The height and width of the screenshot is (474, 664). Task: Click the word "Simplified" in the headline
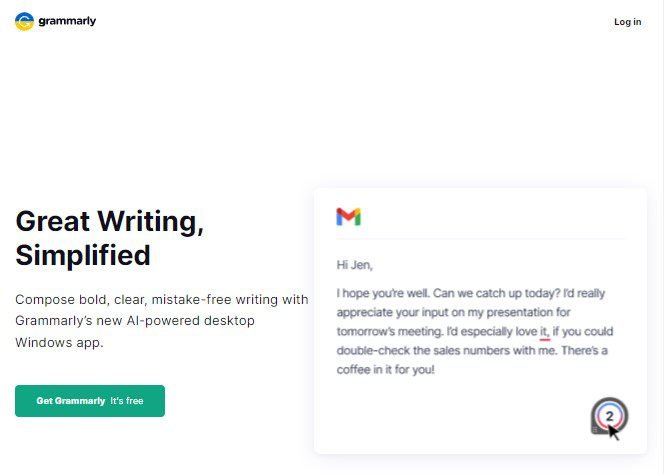pos(83,256)
